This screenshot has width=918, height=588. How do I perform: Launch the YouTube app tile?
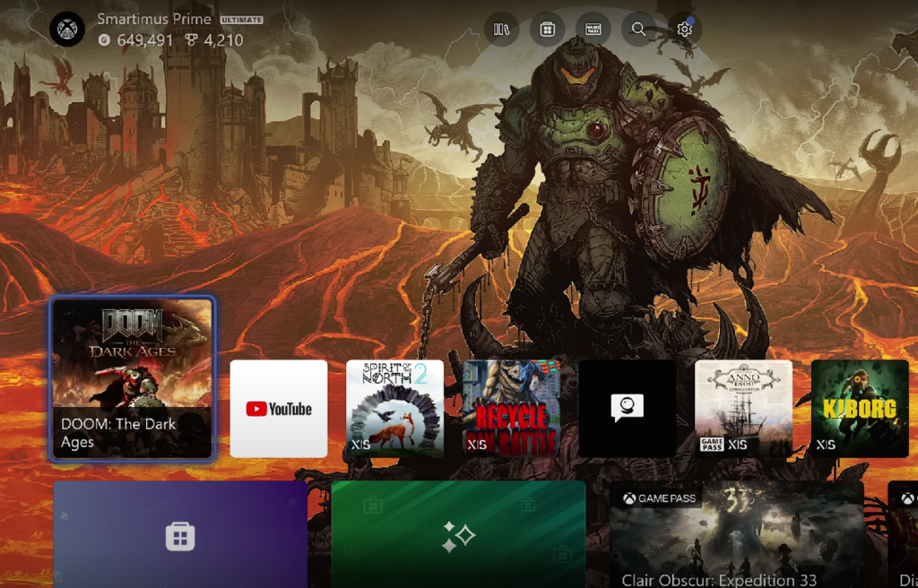(279, 409)
